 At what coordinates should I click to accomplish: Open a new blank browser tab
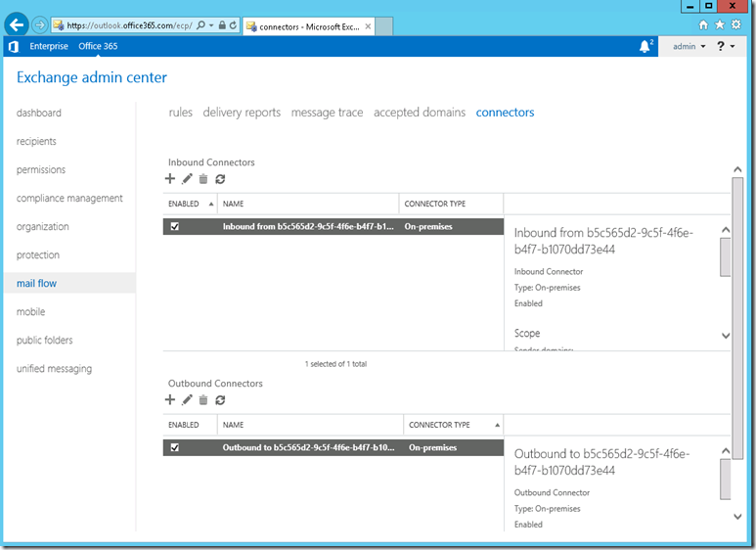tap(383, 26)
